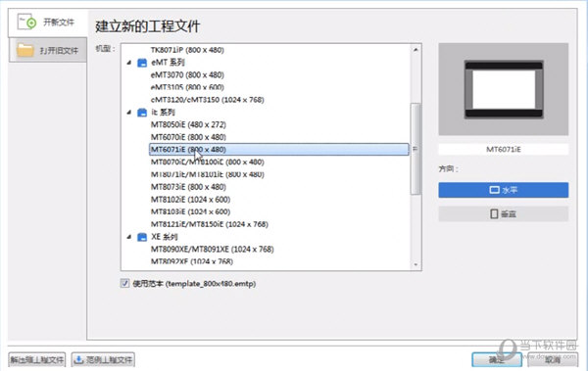Click scrollbar up arrow in model list
This screenshot has width=588, height=371.
tap(416, 50)
